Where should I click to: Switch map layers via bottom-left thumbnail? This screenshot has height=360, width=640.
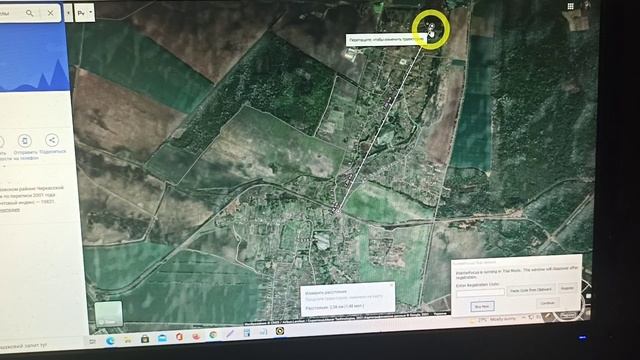coord(109,313)
